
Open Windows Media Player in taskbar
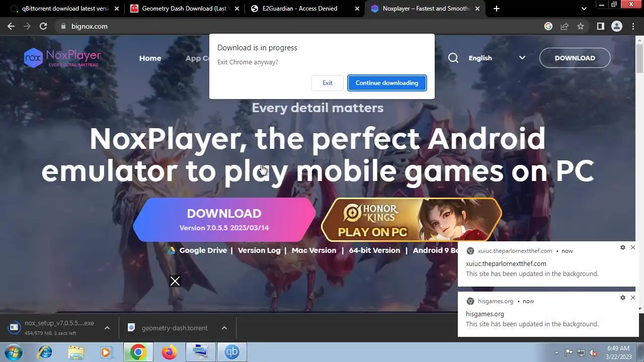[107, 352]
